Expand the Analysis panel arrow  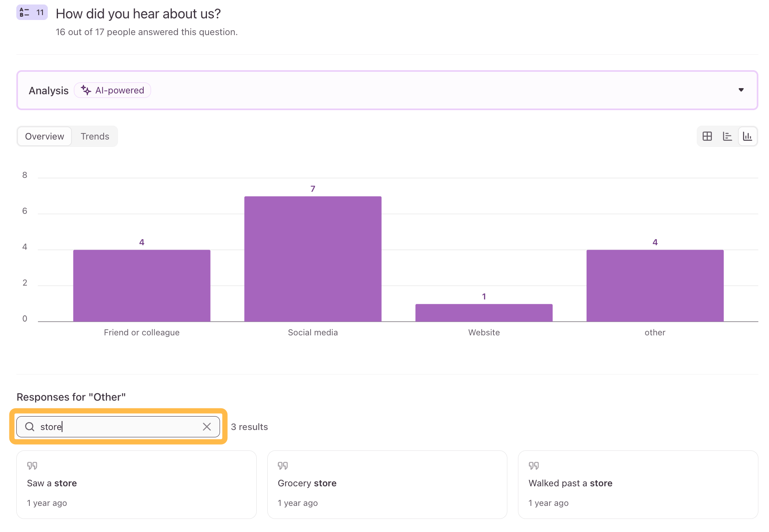tap(741, 90)
